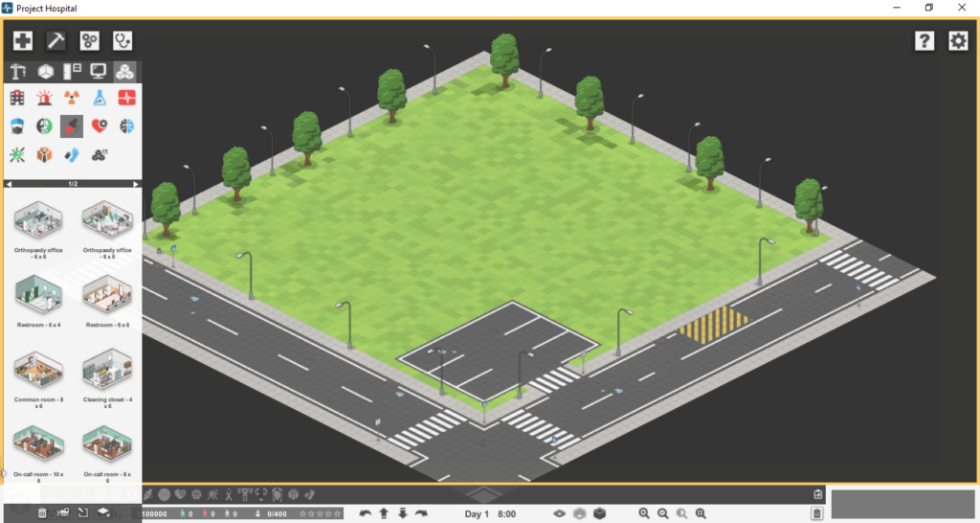Image resolution: width=980 pixels, height=523 pixels.
Task: Switch to the crane construction tab
Action: click(x=18, y=71)
